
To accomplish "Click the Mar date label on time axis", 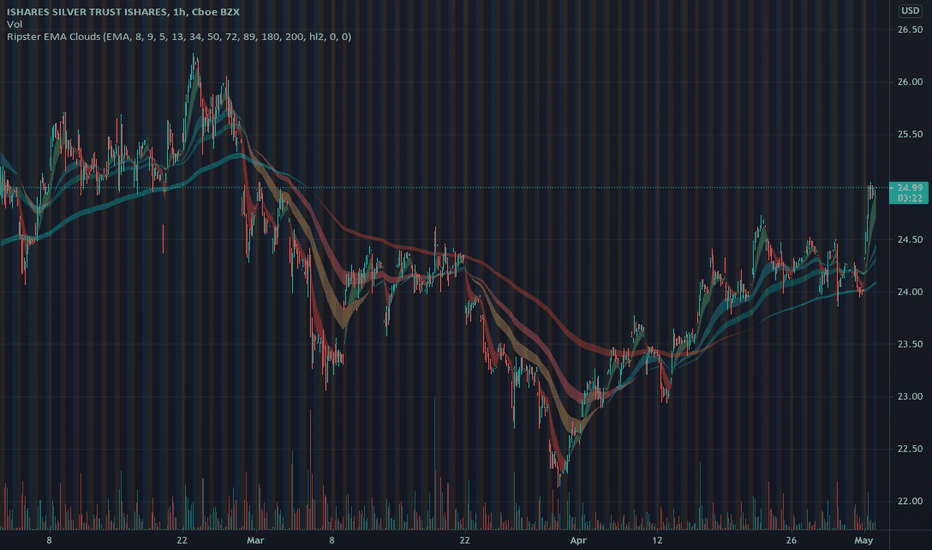I will click(255, 540).
